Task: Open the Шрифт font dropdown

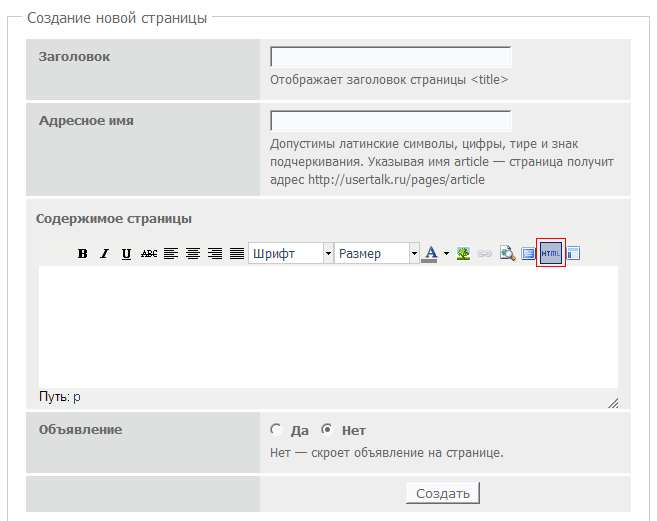Action: click(291, 254)
